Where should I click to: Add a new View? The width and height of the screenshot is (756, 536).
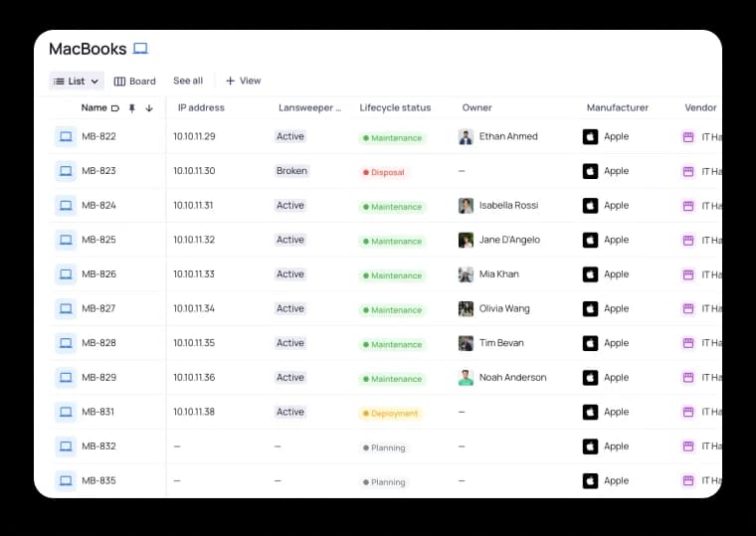tap(243, 81)
